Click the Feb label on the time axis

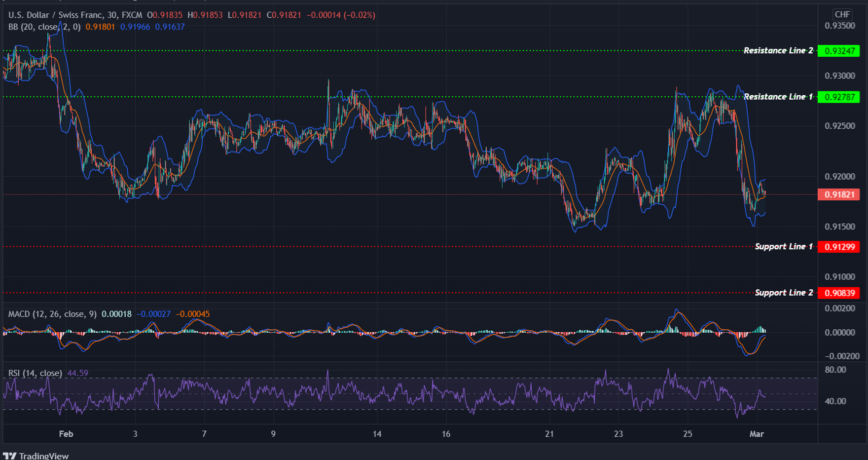[66, 434]
